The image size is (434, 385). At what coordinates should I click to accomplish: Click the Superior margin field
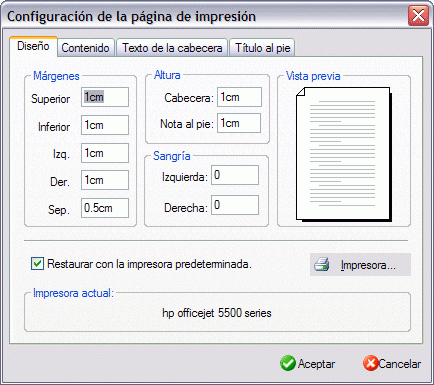coord(105,97)
